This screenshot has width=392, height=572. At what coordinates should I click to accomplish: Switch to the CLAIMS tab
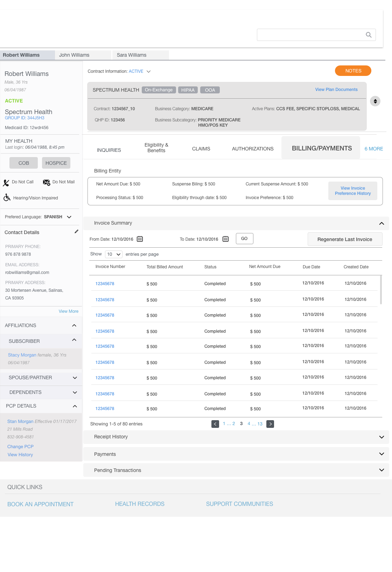click(x=201, y=149)
